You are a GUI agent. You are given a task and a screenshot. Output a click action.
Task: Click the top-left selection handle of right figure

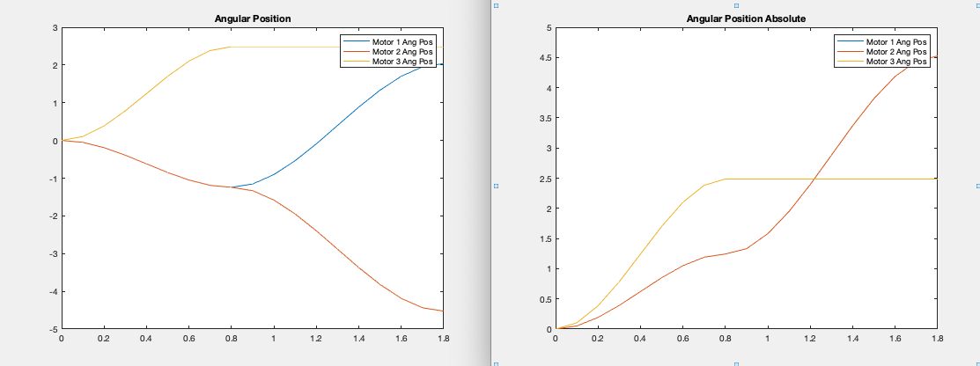point(497,5)
